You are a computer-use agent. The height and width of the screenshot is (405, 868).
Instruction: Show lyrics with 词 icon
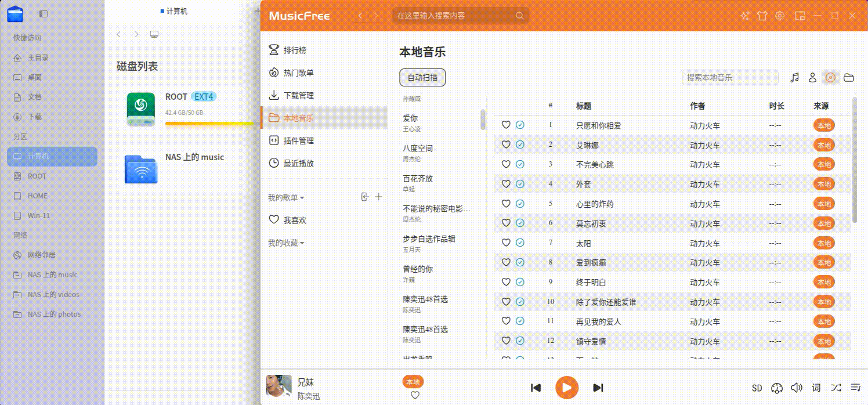(816, 388)
